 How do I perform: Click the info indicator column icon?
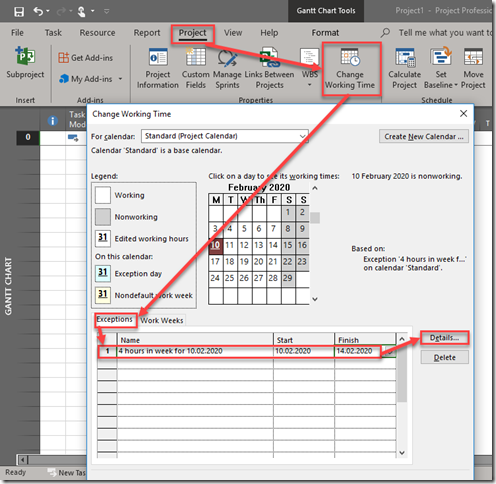click(52, 121)
